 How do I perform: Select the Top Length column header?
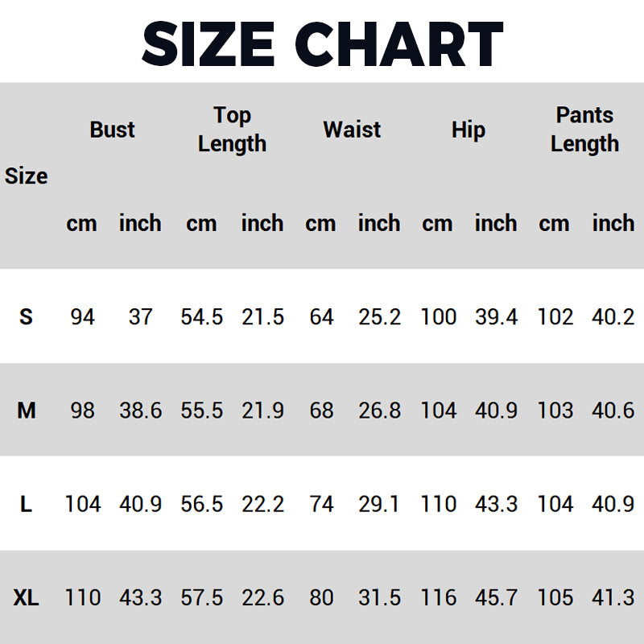tap(232, 130)
